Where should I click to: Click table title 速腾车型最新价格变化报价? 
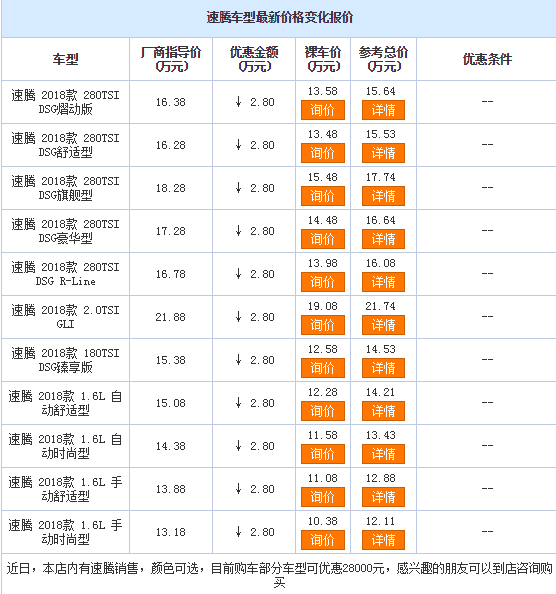pos(280,17)
